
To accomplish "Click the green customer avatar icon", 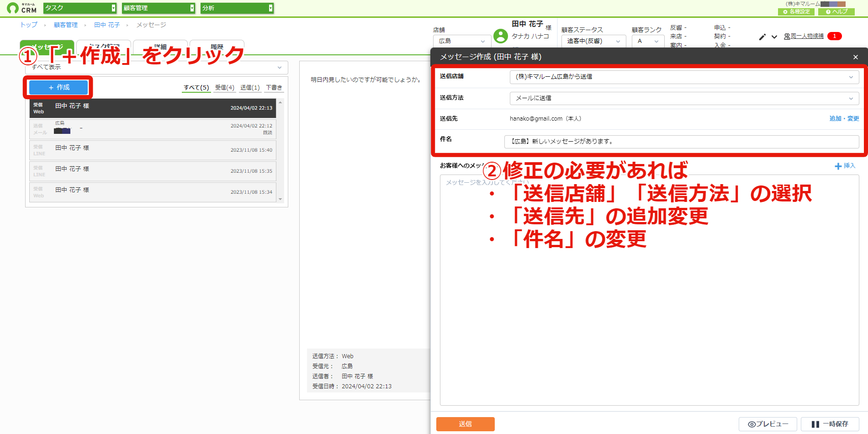I will tap(501, 36).
